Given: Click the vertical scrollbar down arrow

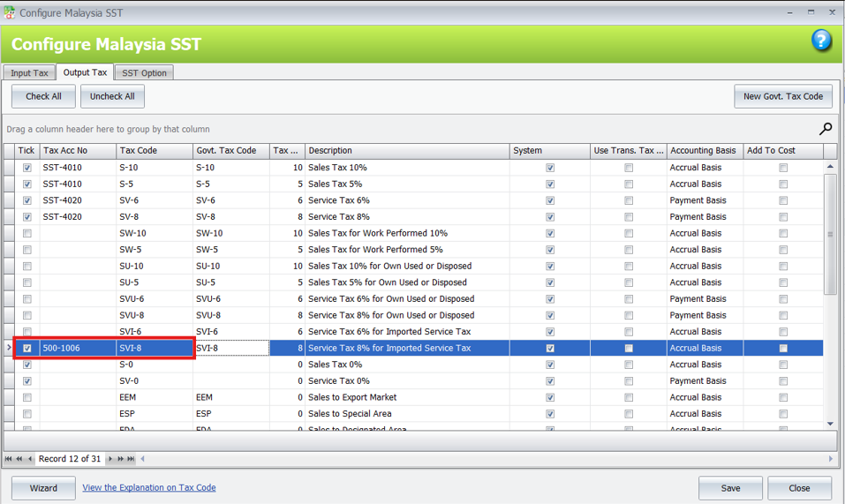Looking at the screenshot, I should pyautogui.click(x=830, y=424).
